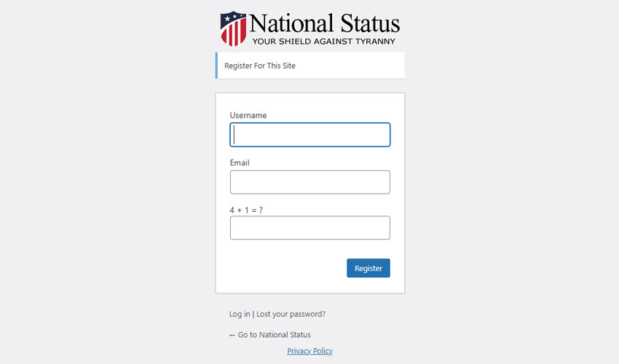This screenshot has height=364, width=619.
Task: Click the left arrow before 'Go to National Status'
Action: (232, 335)
